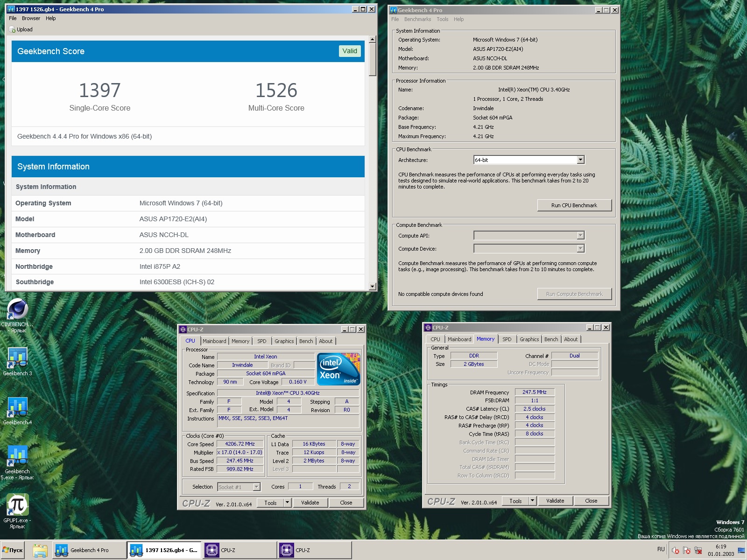Click Show Desktop icon near clock
Screen dimensions: 747x560
(x=741, y=550)
